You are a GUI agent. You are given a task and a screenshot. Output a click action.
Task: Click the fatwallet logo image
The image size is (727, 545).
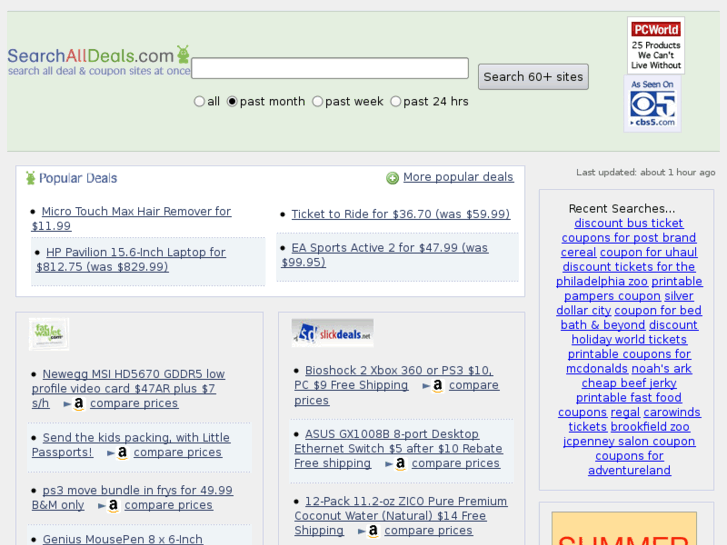point(49,334)
